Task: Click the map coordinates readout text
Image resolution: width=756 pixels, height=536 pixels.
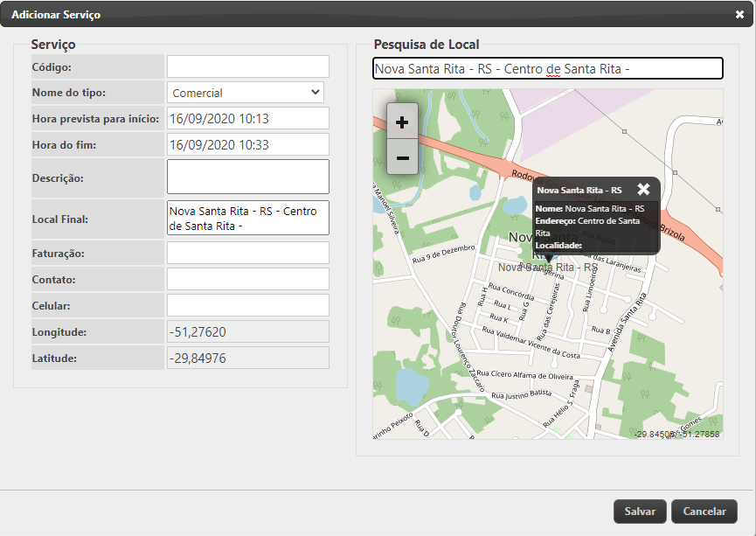Action: pos(676,434)
